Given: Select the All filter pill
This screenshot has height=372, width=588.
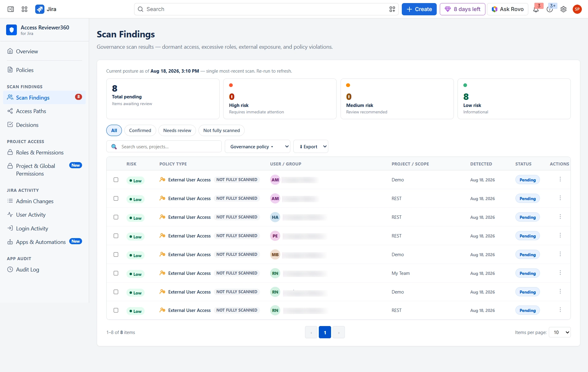Looking at the screenshot, I should (114, 131).
